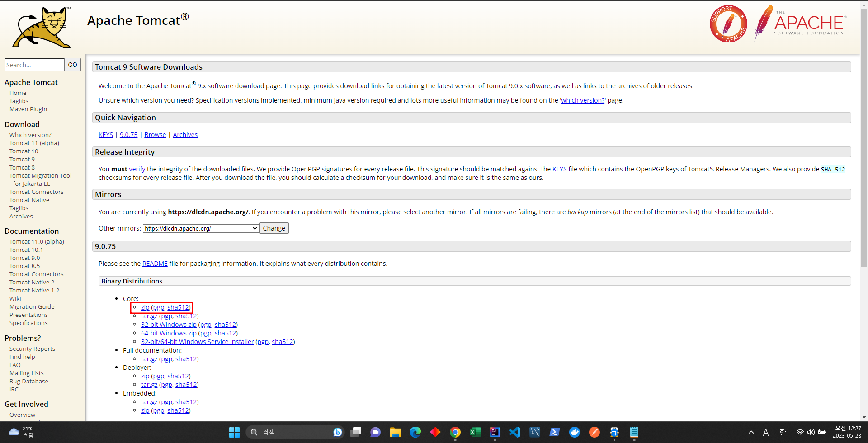
Task: Open the Archives link in Quick Navigation
Action: (185, 135)
